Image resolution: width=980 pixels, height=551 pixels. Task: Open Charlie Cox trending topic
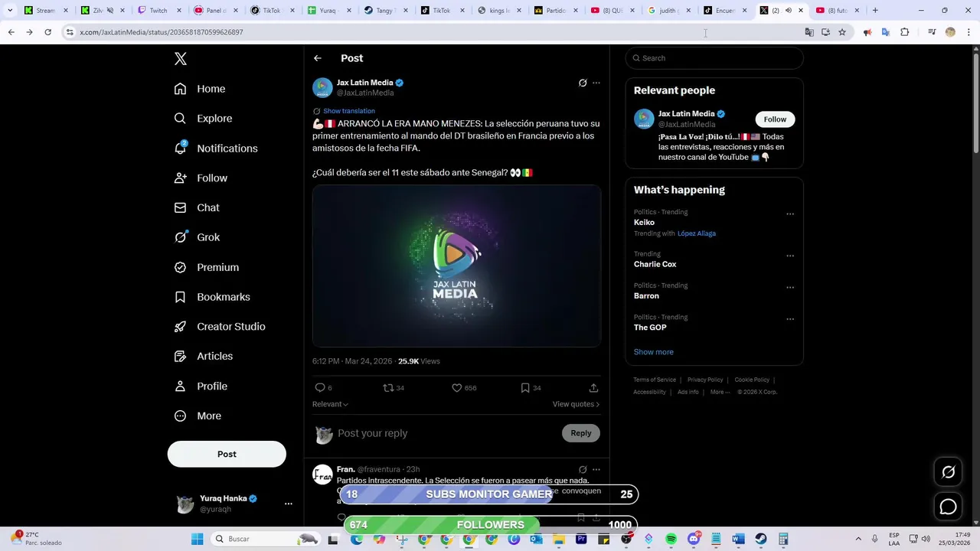point(655,264)
